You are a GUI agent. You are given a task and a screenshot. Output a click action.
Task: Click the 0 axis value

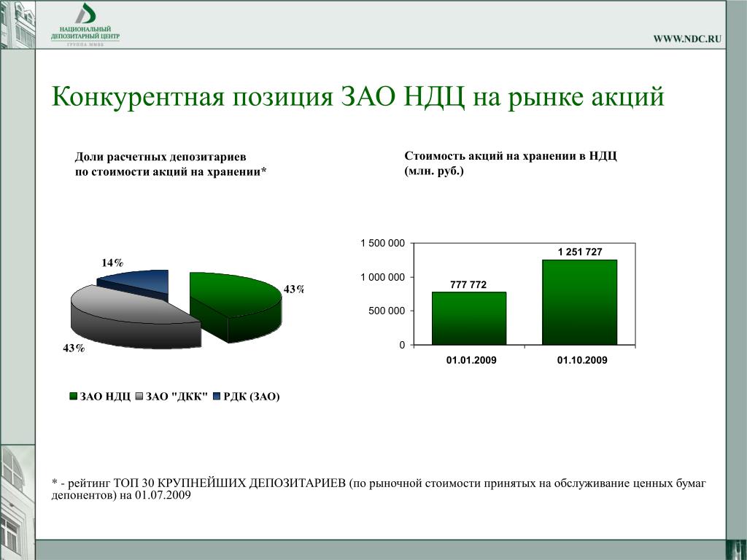[402, 345]
